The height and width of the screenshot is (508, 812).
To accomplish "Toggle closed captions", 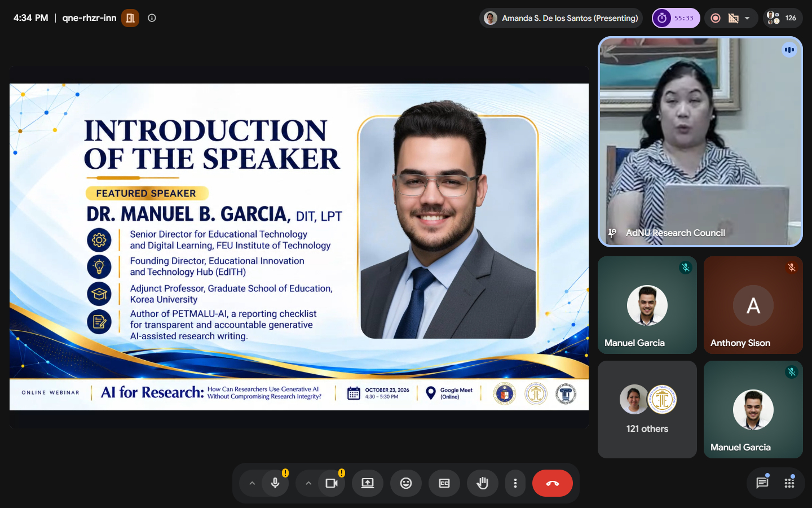I will tap(444, 483).
